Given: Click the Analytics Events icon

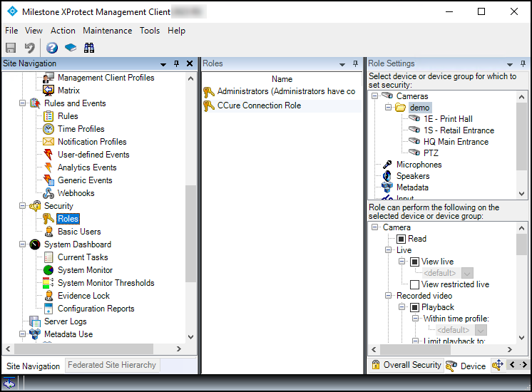Looking at the screenshot, I should click(x=48, y=167).
